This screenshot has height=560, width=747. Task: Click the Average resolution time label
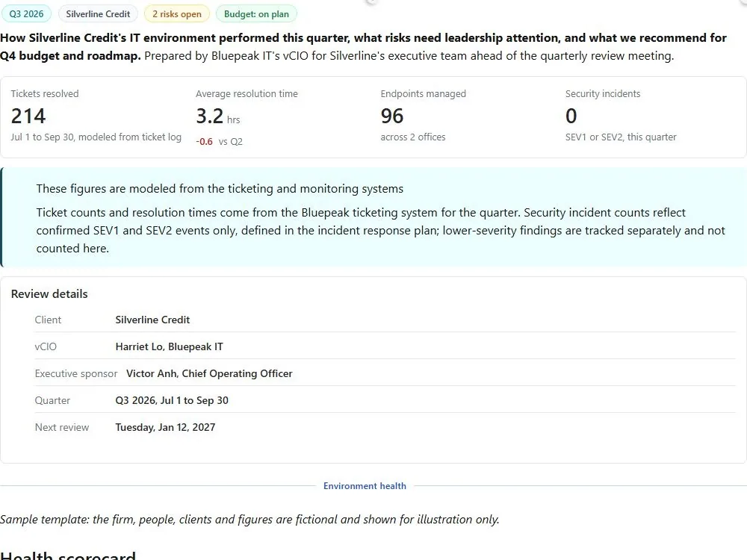tap(247, 94)
